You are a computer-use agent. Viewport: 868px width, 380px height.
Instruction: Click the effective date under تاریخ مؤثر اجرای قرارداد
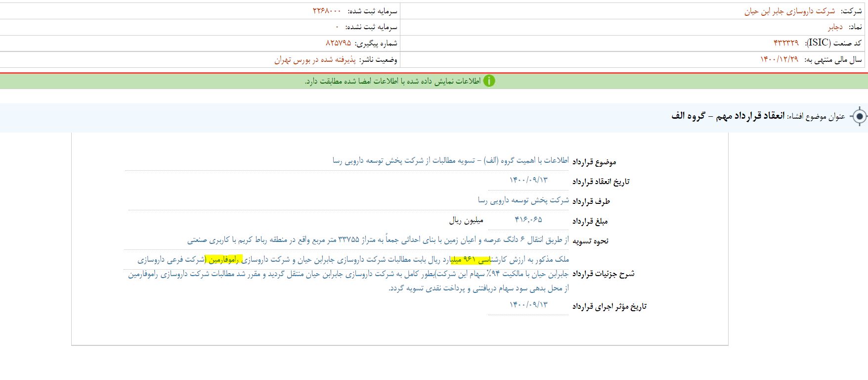[528, 305]
